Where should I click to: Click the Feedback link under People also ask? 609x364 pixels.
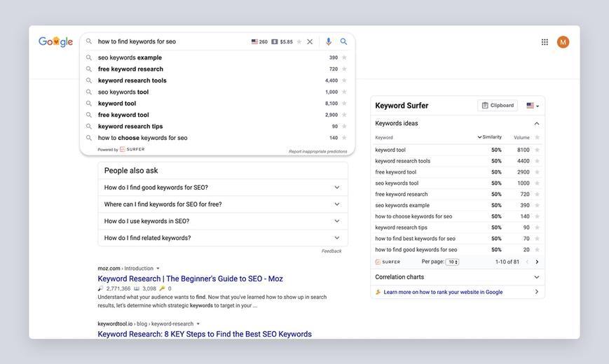pos(331,251)
